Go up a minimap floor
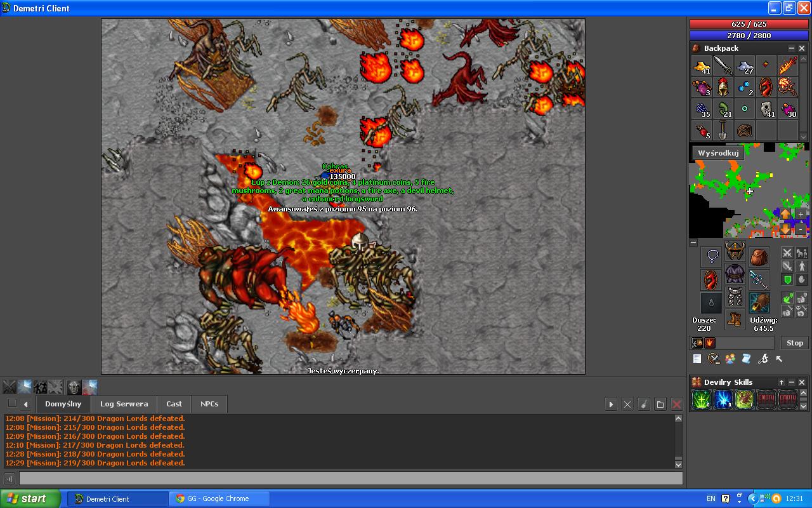 (785, 214)
